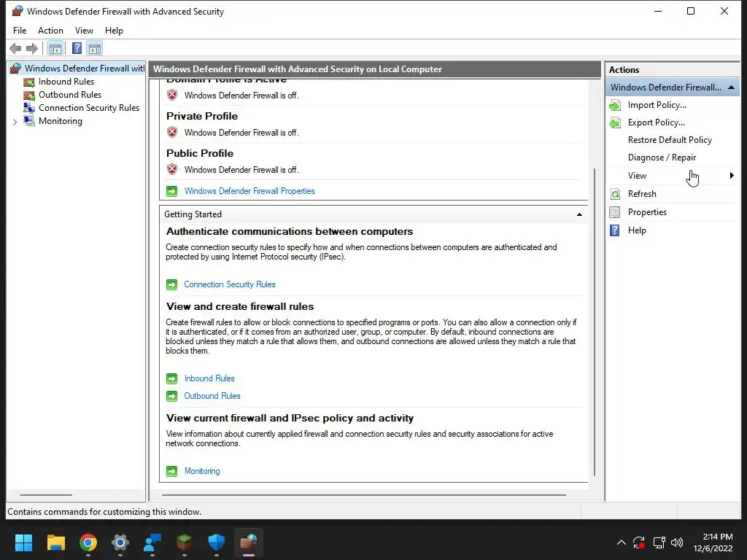Click the Help question mark icon in Actions

615,230
